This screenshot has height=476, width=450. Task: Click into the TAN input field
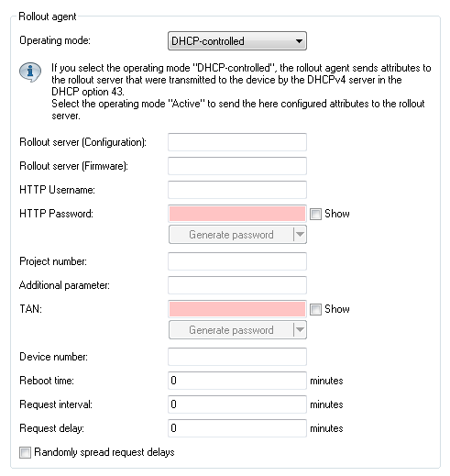point(237,309)
